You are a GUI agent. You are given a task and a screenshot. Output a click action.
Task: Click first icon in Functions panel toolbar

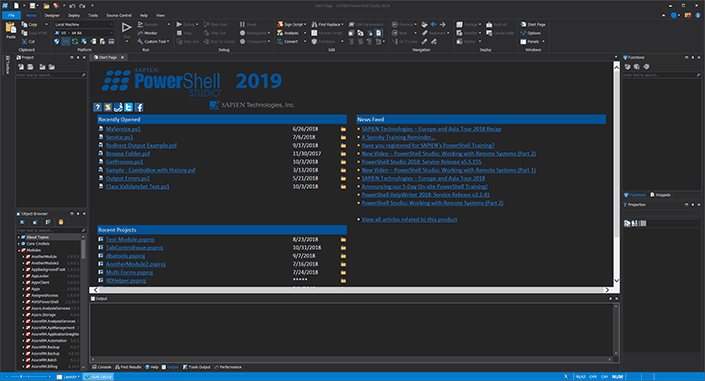click(x=627, y=67)
